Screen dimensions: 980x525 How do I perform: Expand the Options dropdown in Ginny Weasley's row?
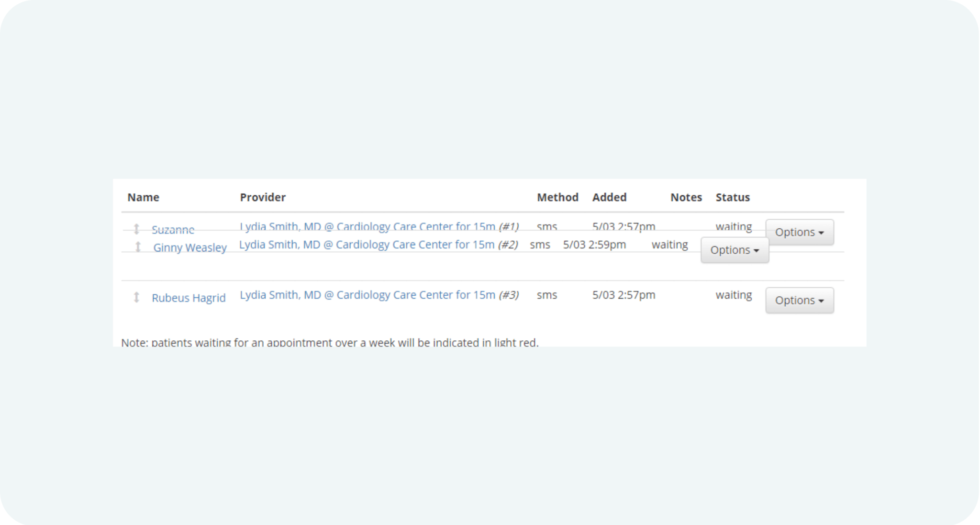click(x=735, y=250)
